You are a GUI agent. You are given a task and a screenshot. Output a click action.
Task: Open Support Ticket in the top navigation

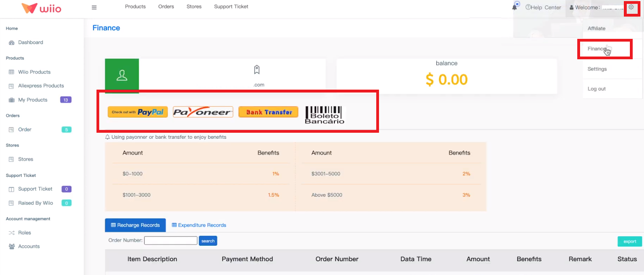pos(231,7)
